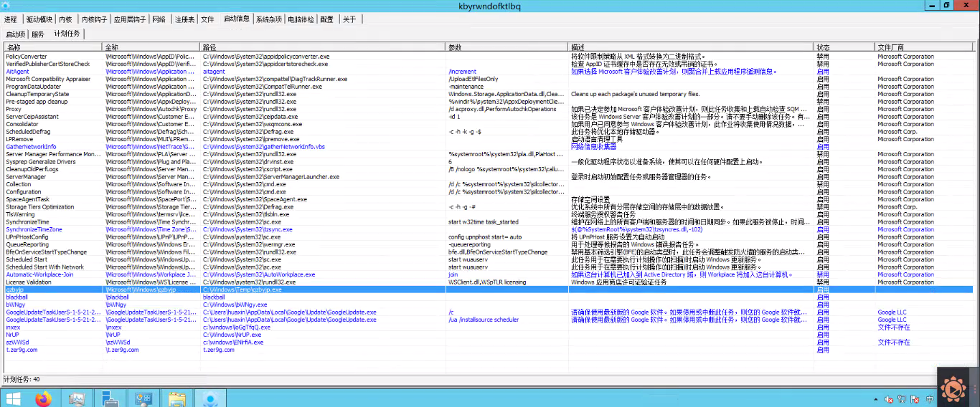The height and width of the screenshot is (407, 980).
Task: Open the 配置 tab
Action: [x=327, y=19]
